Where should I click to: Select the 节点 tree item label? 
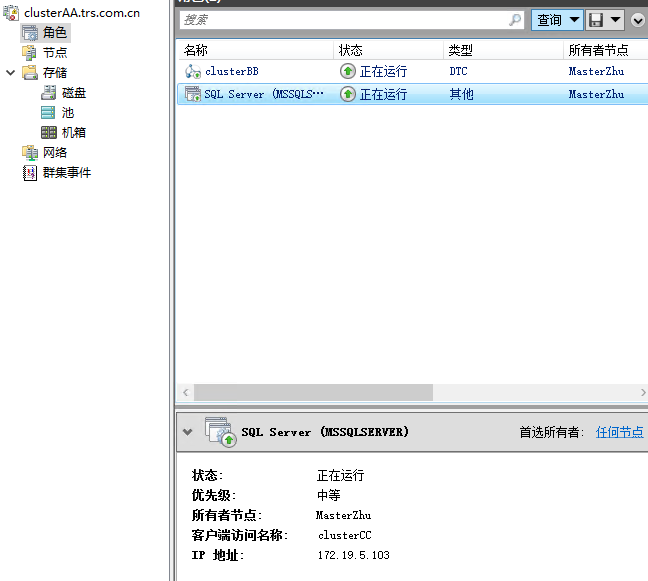click(55, 53)
